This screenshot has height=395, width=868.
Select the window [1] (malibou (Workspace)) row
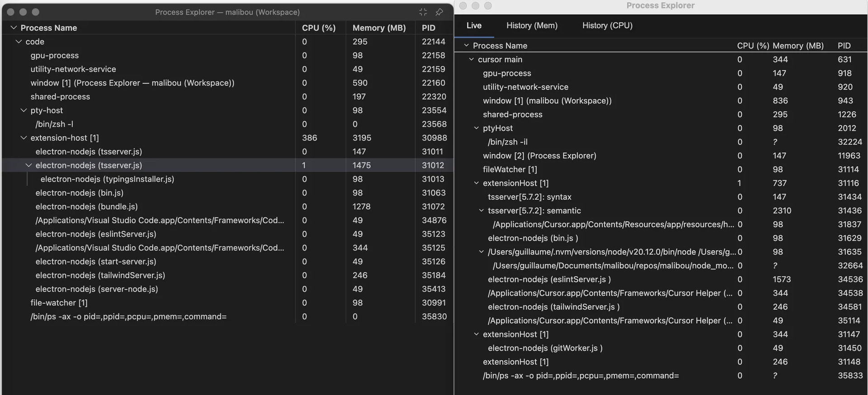click(661, 101)
